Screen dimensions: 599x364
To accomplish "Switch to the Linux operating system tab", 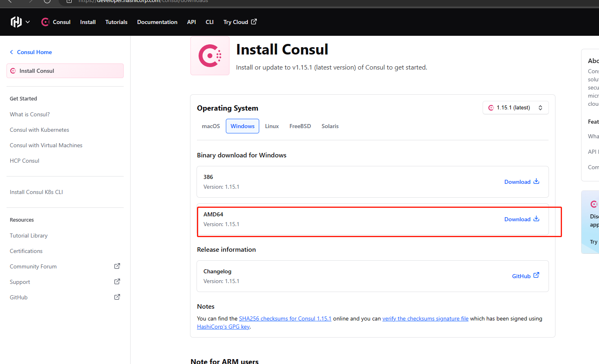I will tap(271, 126).
